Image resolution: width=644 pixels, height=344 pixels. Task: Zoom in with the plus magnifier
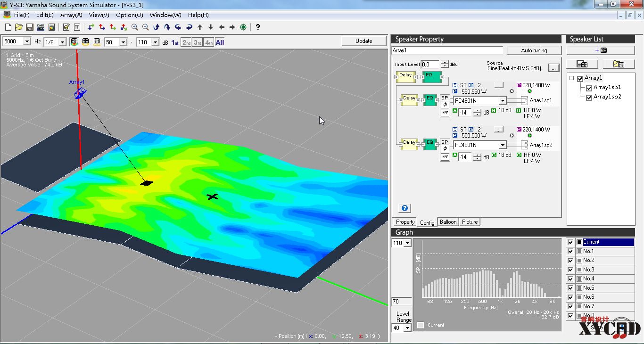pos(135,27)
